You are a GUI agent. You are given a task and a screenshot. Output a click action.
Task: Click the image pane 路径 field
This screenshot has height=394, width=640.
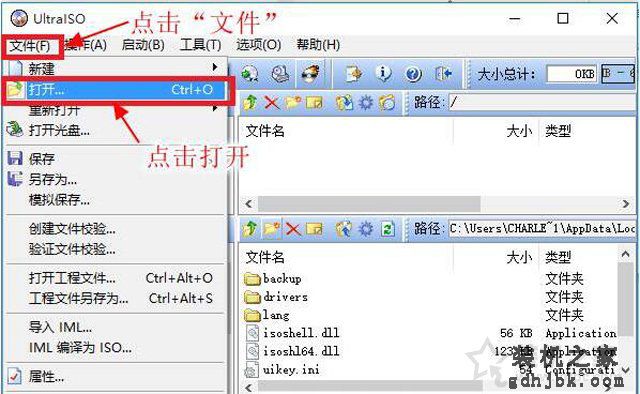tap(542, 102)
